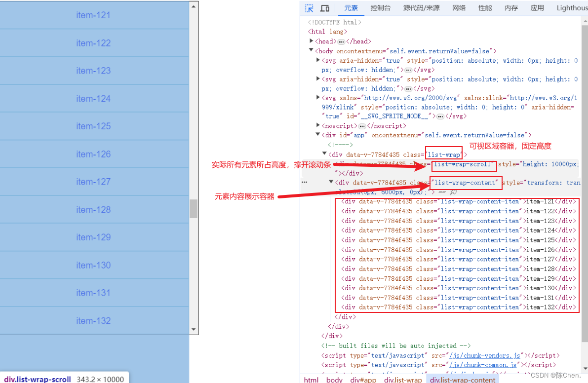
Task: Open the 元素 (Elements) tab
Action: click(x=351, y=8)
